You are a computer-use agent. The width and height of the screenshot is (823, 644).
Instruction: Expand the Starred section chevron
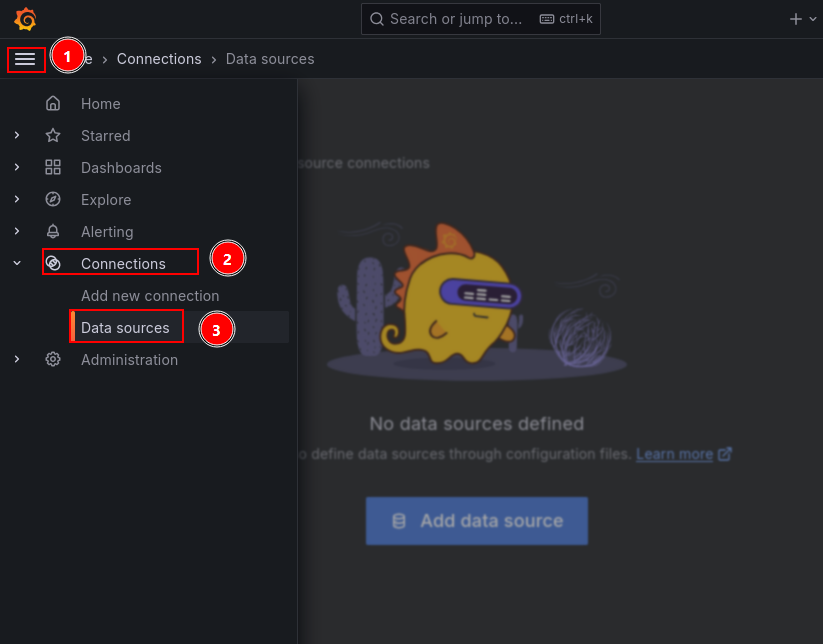pos(17,135)
